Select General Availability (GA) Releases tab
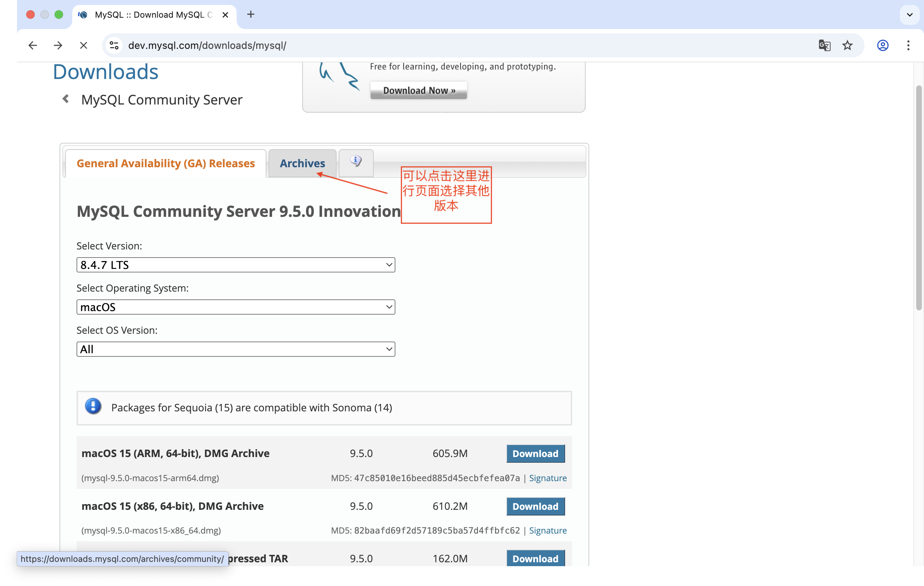 click(165, 163)
